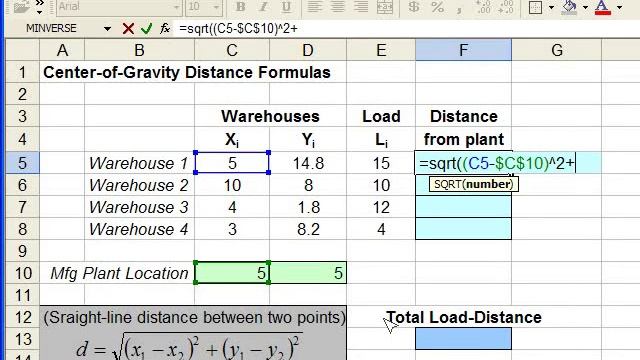640x360 pixels.
Task: Click empty distance cell F8
Action: [x=463, y=229]
